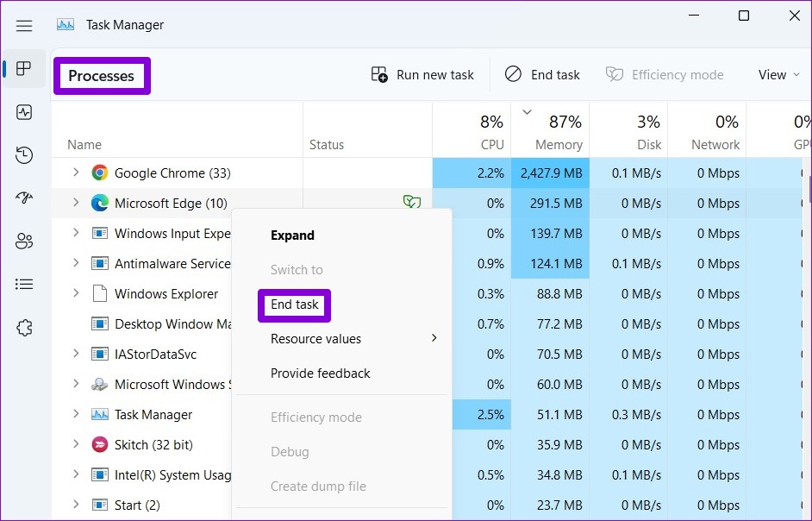Click the Run new task button

[x=422, y=75]
